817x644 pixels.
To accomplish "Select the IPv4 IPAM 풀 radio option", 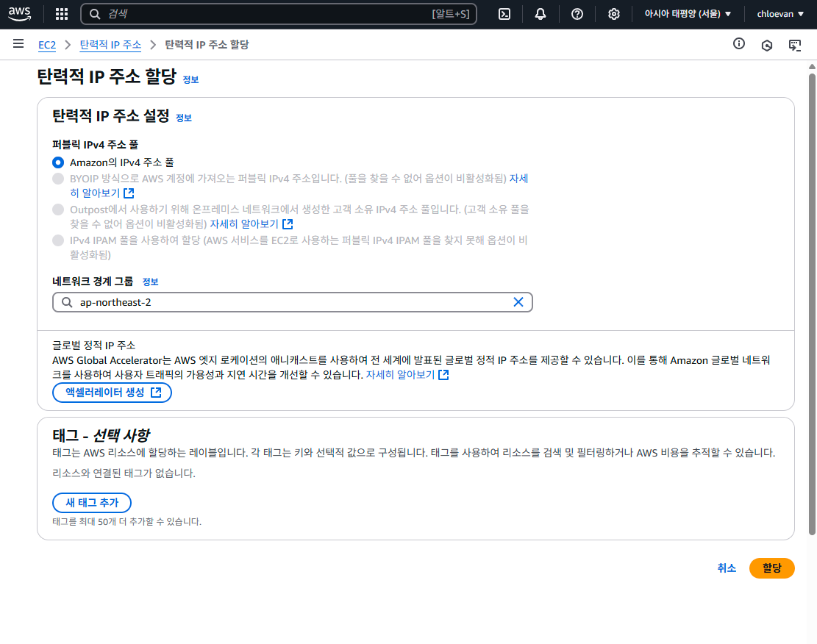I will click(58, 240).
